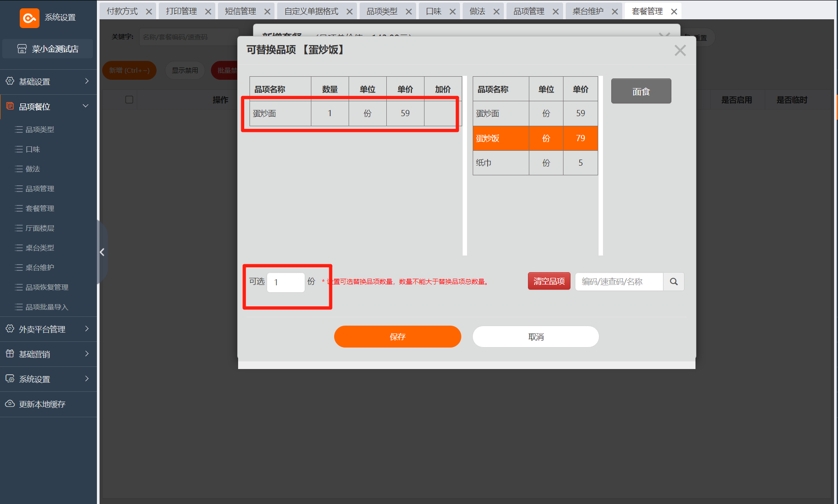
Task: Close the 自定义单据格式 tab
Action: (349, 11)
